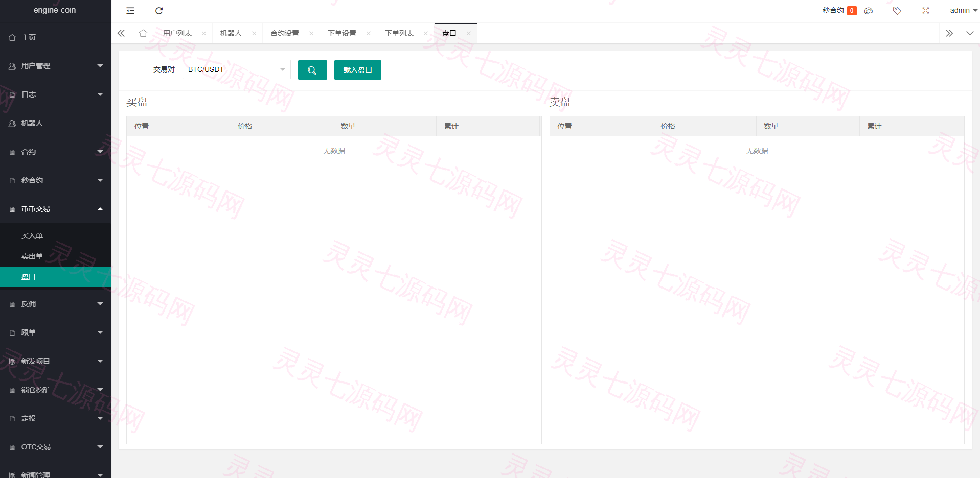Switch to the 用户列表 tab

pyautogui.click(x=177, y=33)
